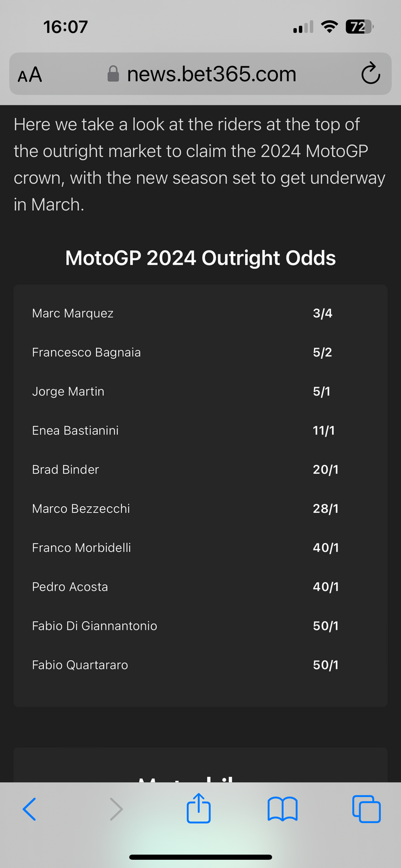The height and width of the screenshot is (868, 401).
Task: Tap the news.bet365.com address field
Action: (212, 74)
